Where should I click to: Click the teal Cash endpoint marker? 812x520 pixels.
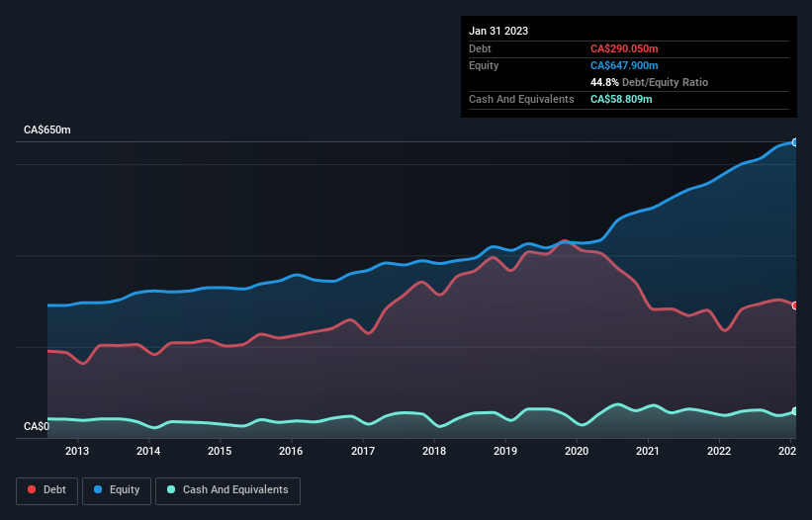(795, 411)
